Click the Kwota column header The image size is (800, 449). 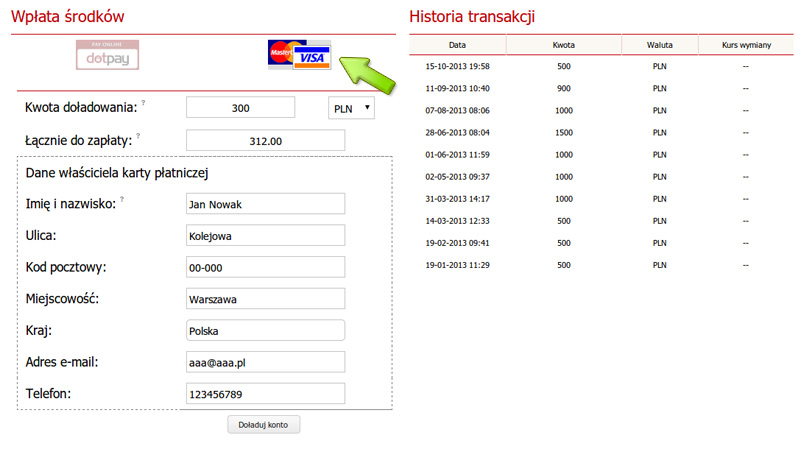563,45
